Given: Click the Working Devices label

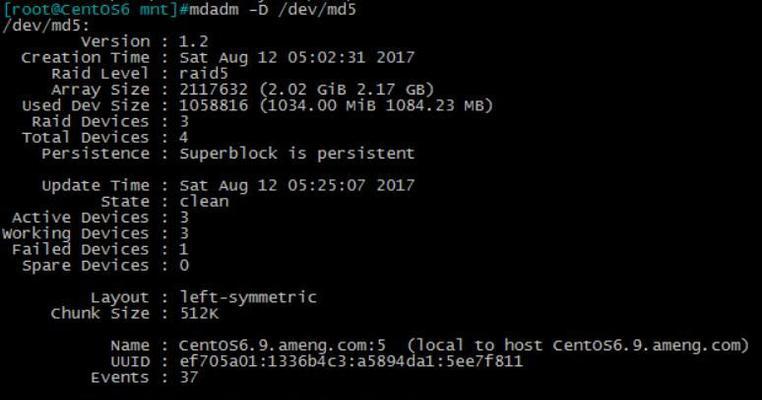Looking at the screenshot, I should (x=75, y=233).
